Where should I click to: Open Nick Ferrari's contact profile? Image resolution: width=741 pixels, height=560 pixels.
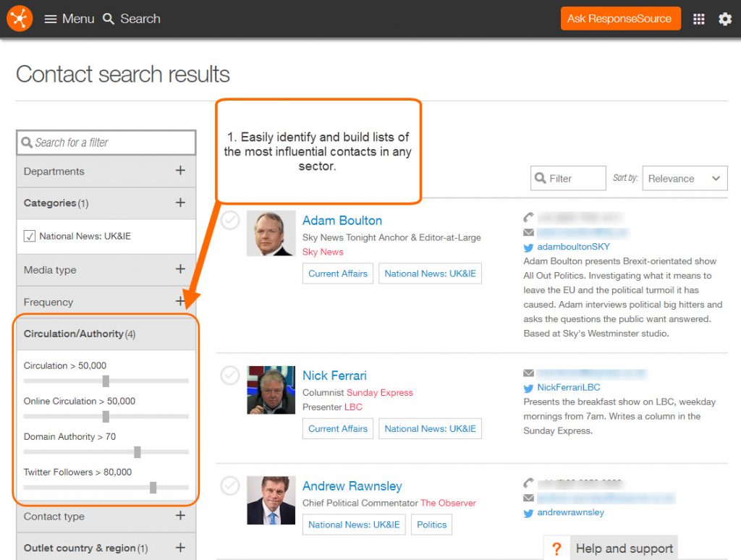pyautogui.click(x=334, y=376)
